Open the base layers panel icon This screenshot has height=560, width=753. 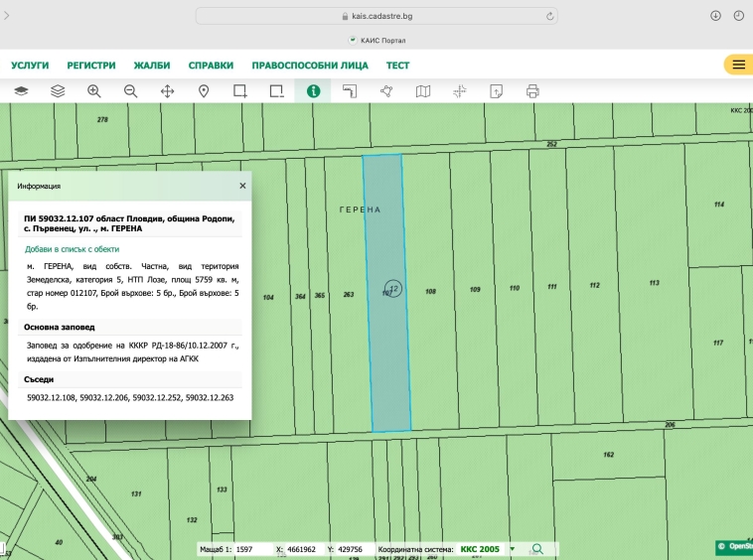[x=21, y=90]
